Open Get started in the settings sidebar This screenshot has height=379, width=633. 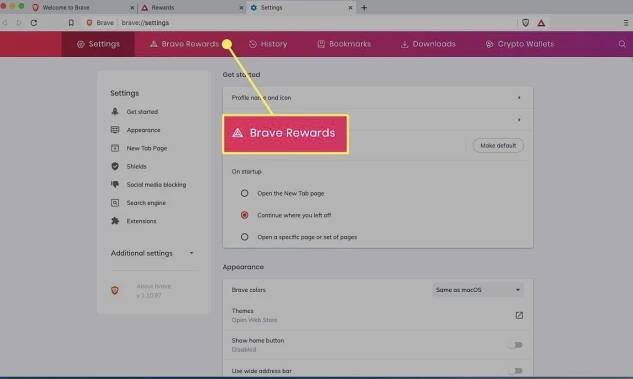[x=142, y=112]
